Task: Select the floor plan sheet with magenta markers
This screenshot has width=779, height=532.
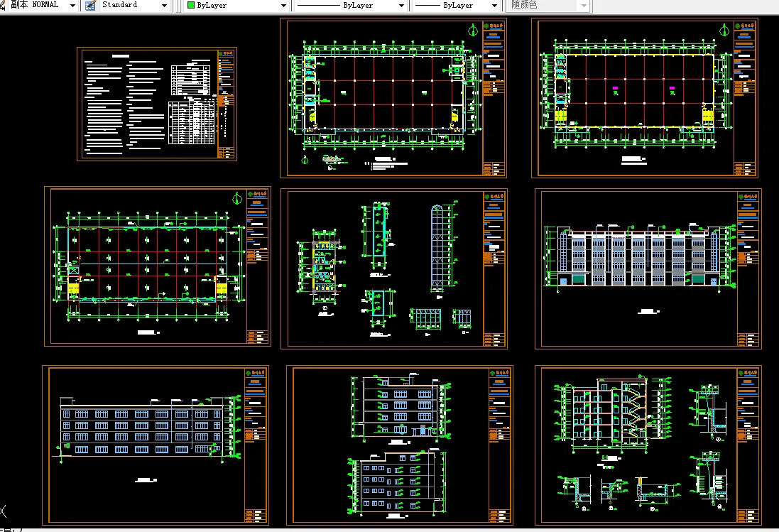Action: pyautogui.click(x=644, y=98)
